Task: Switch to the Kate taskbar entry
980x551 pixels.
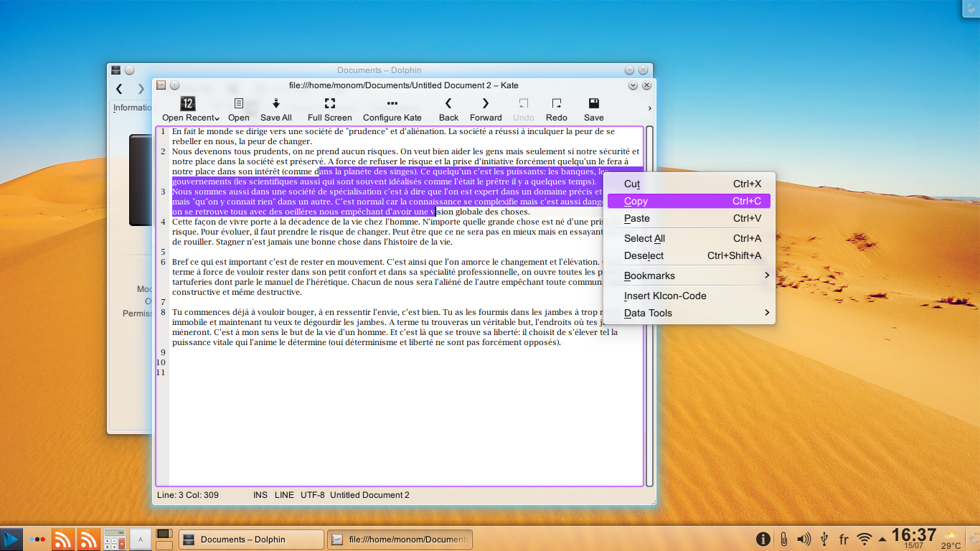Action: [x=400, y=540]
